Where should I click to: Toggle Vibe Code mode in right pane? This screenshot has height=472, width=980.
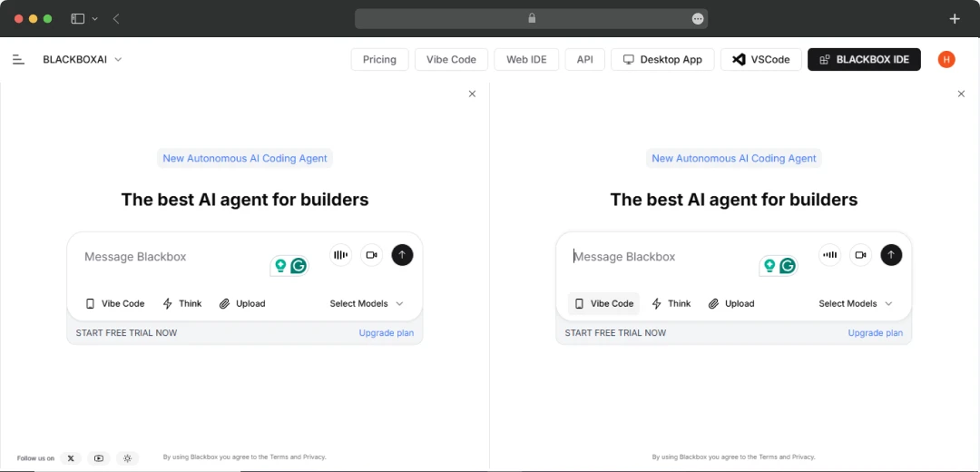603,304
